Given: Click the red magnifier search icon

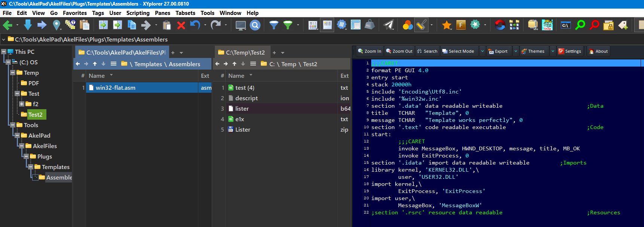Looking at the screenshot, I should [594, 25].
